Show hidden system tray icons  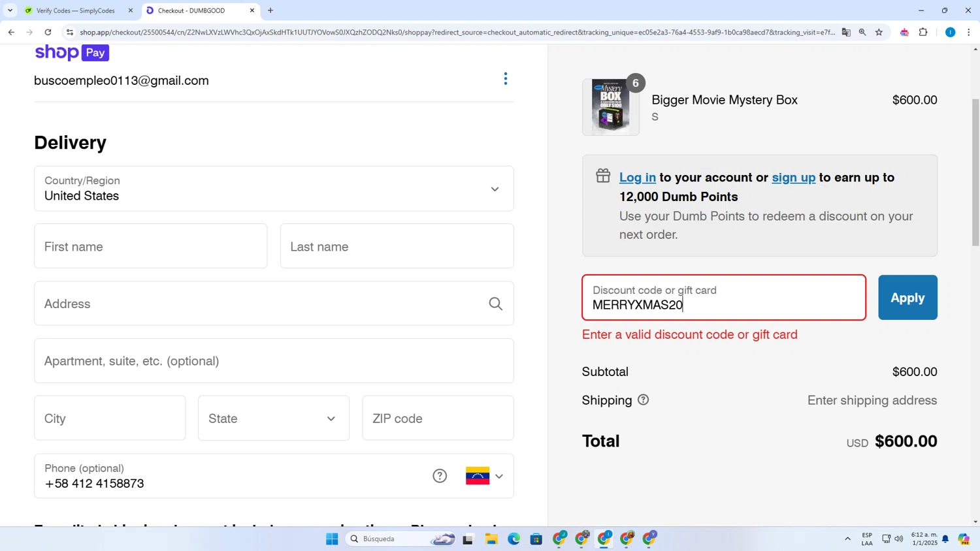[847, 539]
